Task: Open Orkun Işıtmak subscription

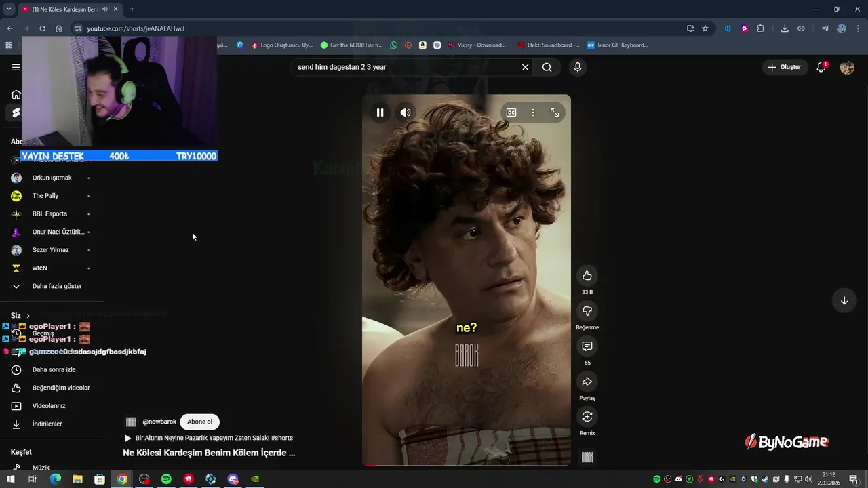Action: click(52, 178)
